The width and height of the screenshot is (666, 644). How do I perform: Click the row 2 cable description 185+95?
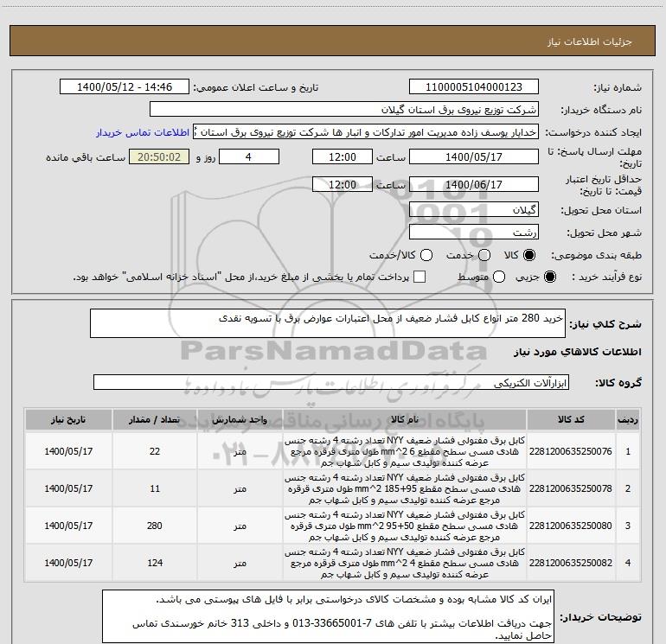tap(405, 488)
